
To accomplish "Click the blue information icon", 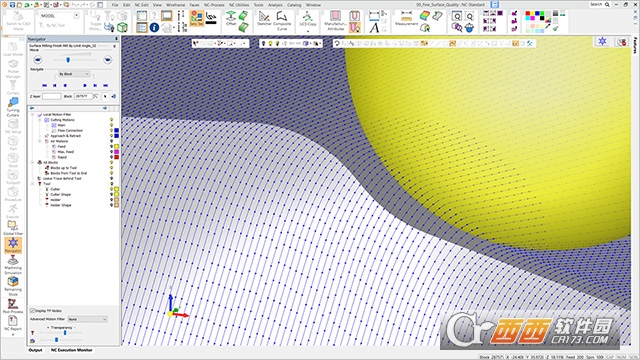I will 154,27.
